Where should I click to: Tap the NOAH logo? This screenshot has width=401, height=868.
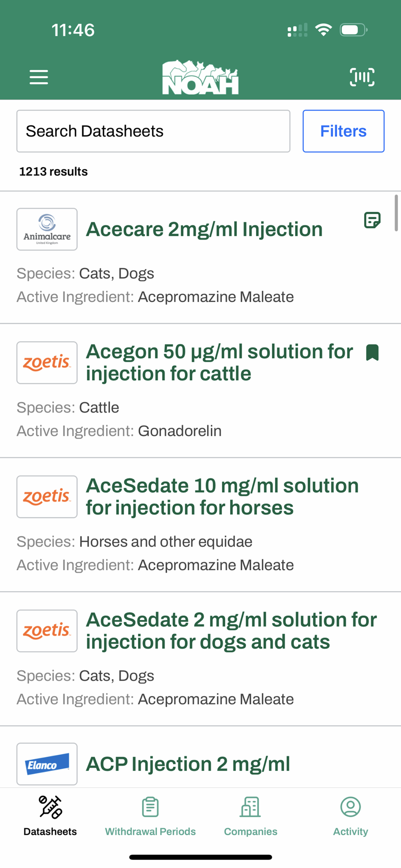point(200,78)
